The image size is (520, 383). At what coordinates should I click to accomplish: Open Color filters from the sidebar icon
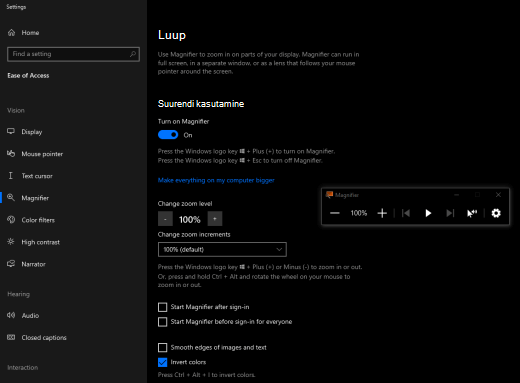pos(11,220)
